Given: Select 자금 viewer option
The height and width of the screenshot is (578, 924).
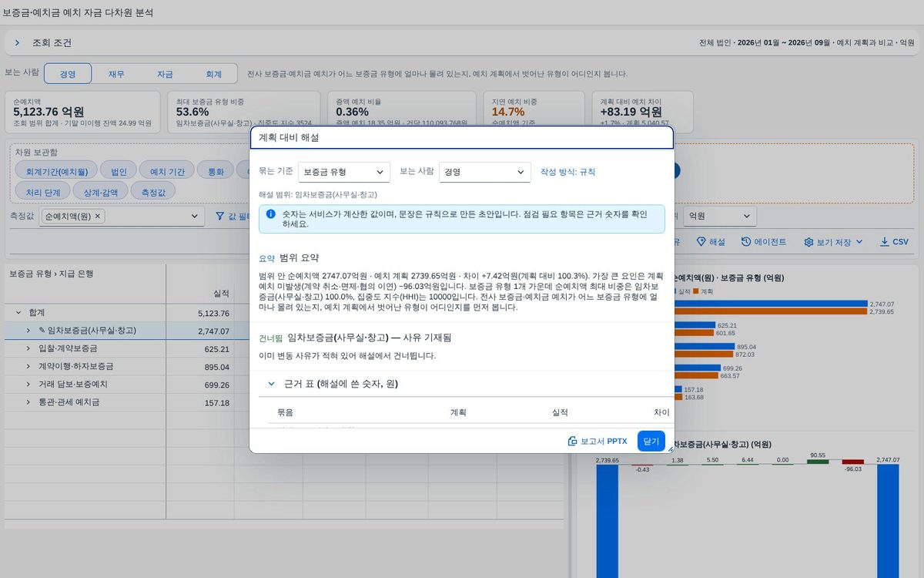Looking at the screenshot, I should point(165,74).
